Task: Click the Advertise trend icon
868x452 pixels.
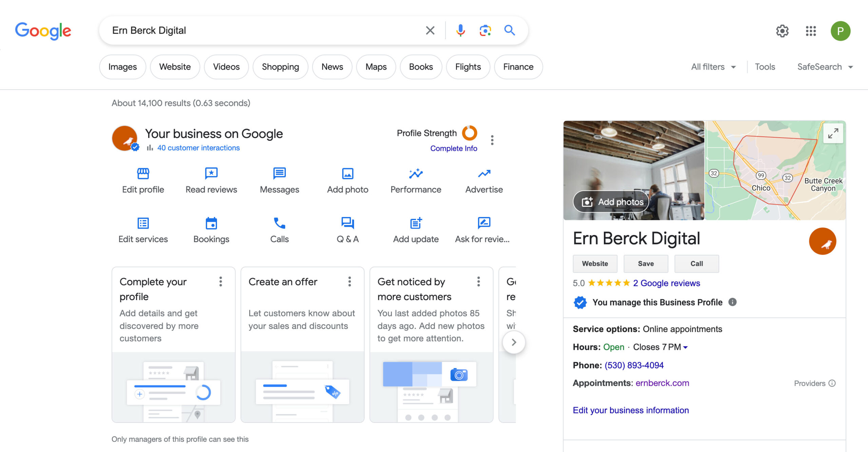Action: [484, 174]
